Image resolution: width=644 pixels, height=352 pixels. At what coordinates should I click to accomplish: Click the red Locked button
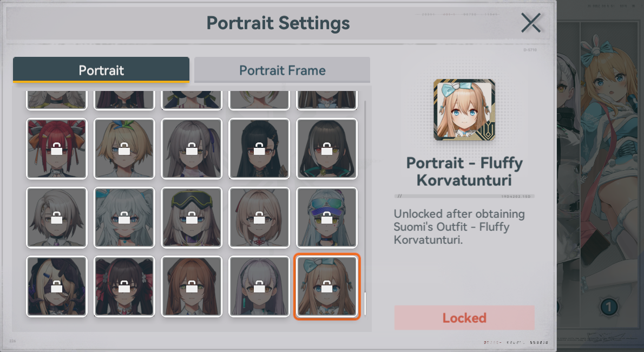(x=464, y=317)
